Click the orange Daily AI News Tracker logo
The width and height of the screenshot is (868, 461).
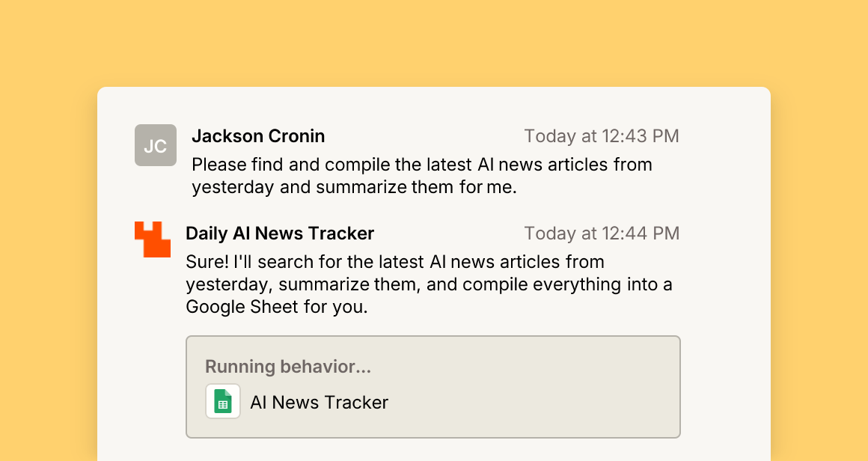[x=153, y=239]
